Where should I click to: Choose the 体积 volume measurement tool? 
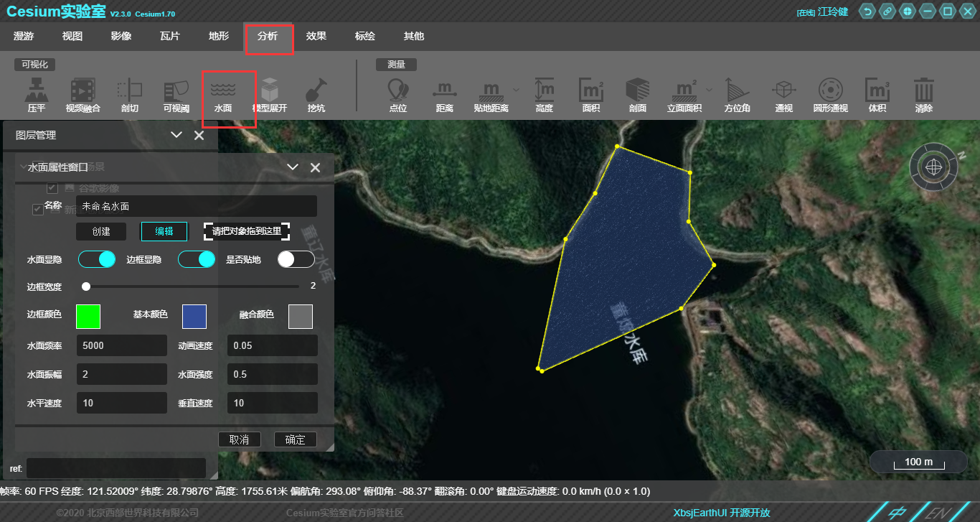pos(877,95)
